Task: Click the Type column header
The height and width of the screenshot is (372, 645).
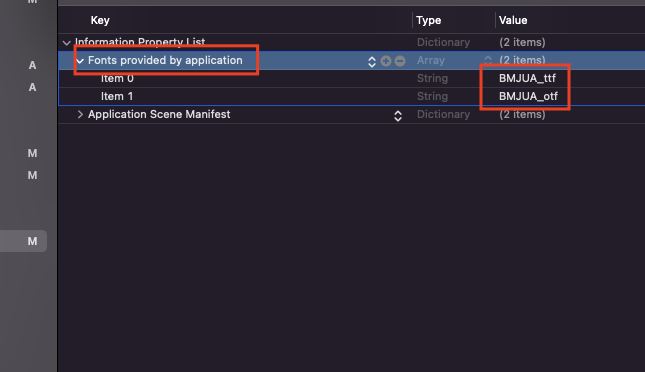Action: pos(429,20)
